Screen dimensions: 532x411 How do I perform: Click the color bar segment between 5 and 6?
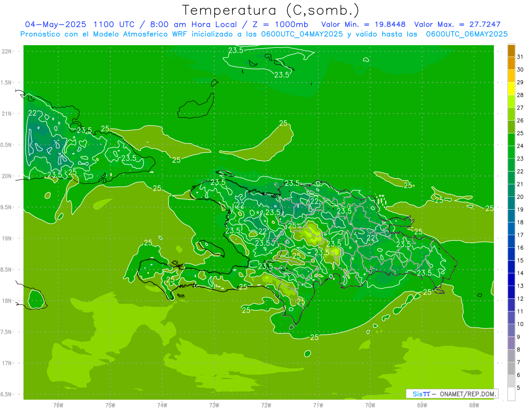511,381
